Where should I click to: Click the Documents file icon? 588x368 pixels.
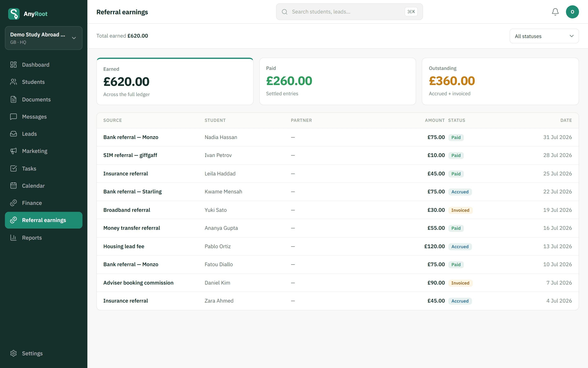pyautogui.click(x=13, y=99)
